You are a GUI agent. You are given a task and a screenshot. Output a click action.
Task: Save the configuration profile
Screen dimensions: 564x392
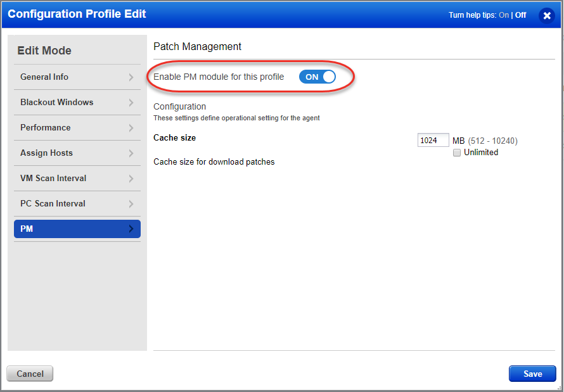[x=532, y=373]
